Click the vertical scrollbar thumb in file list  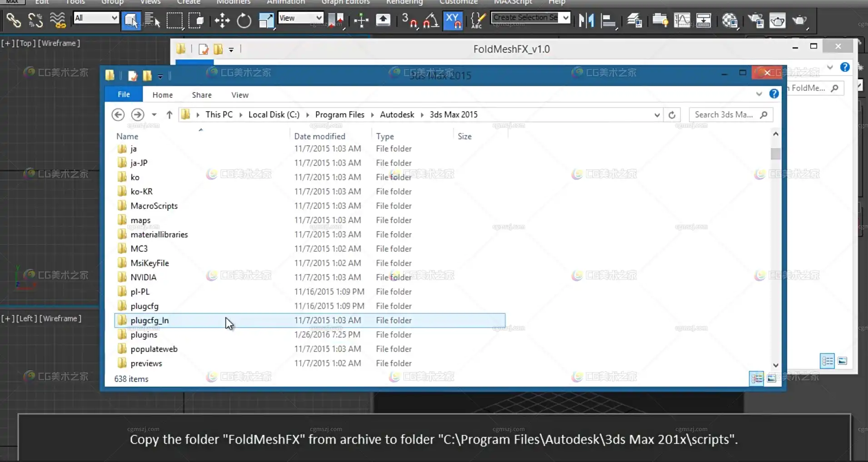point(775,154)
